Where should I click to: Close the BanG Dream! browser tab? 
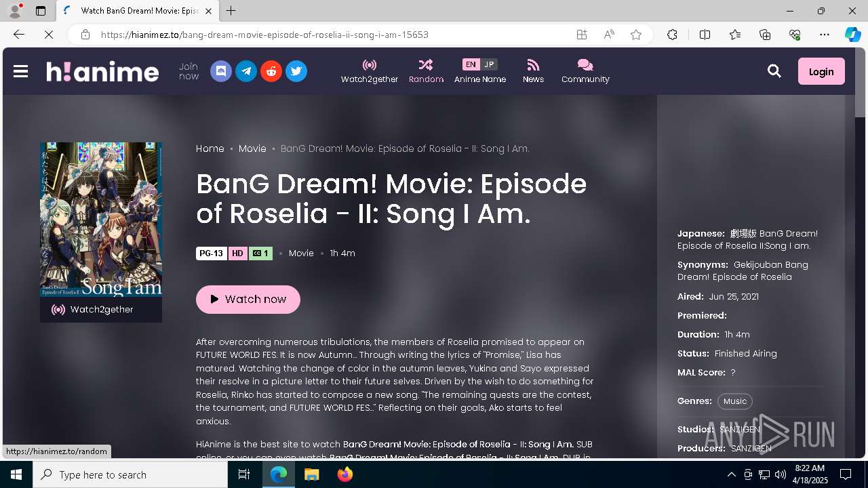[x=208, y=11]
